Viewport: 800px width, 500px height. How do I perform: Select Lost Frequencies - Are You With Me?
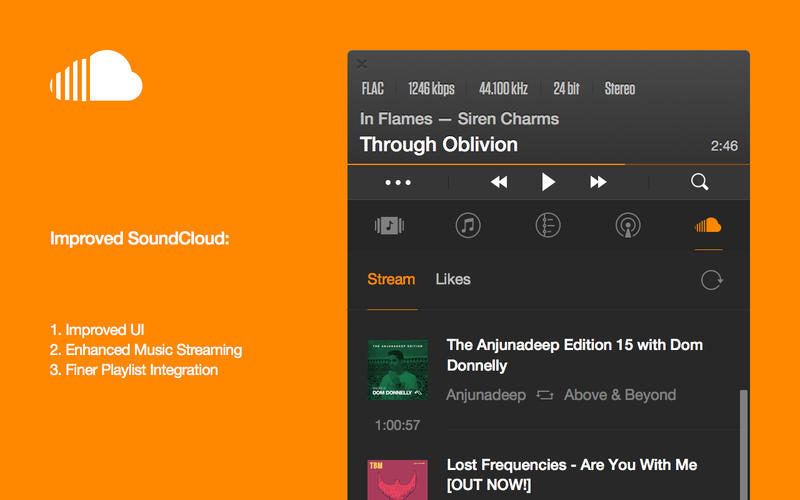pos(572,474)
